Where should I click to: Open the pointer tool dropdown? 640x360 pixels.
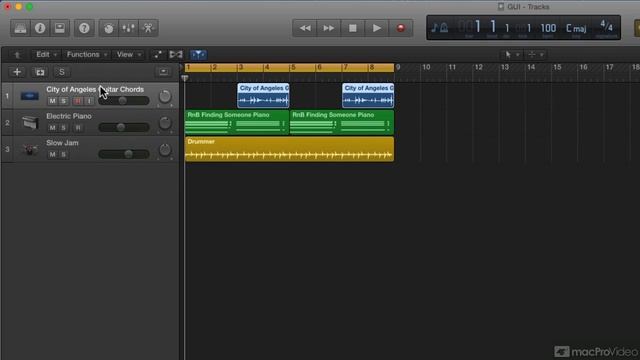[x=511, y=54]
